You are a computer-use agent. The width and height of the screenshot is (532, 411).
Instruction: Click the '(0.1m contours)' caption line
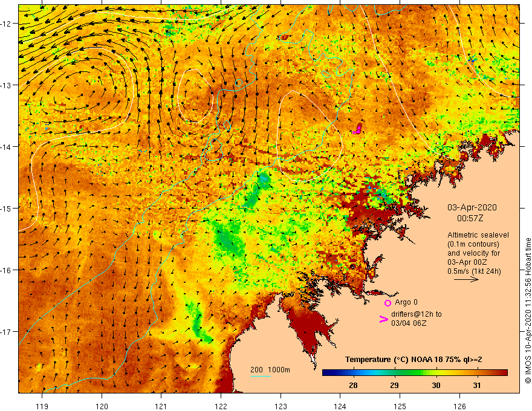[473, 244]
